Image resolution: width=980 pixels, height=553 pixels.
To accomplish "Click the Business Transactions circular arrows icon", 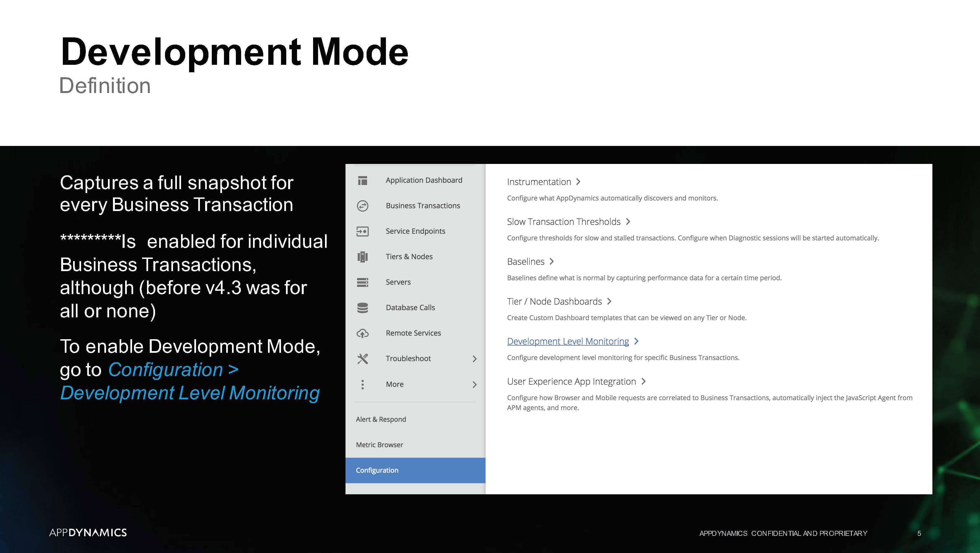I will [363, 206].
